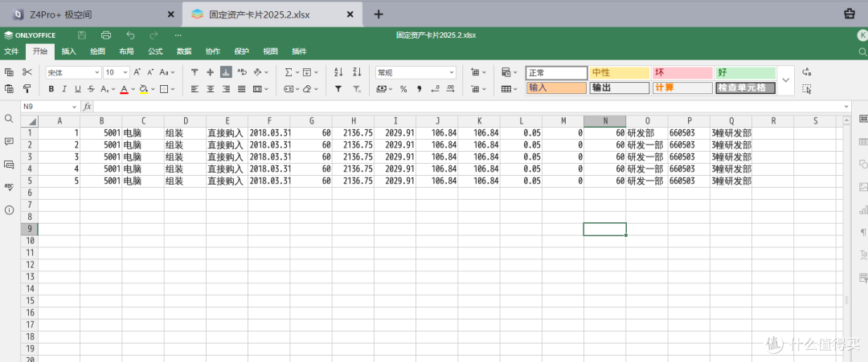Image resolution: width=868 pixels, height=362 pixels.
Task: Toggle Strikethrough formatting
Action: pos(91,88)
